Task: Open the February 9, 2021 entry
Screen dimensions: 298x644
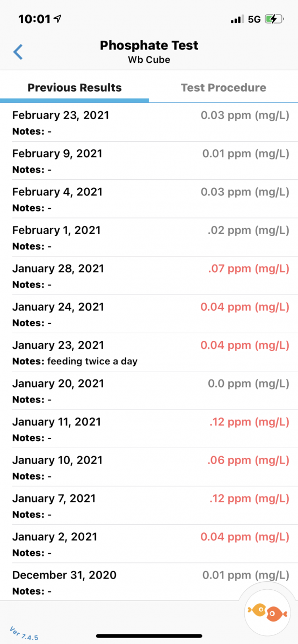Action: (149, 161)
